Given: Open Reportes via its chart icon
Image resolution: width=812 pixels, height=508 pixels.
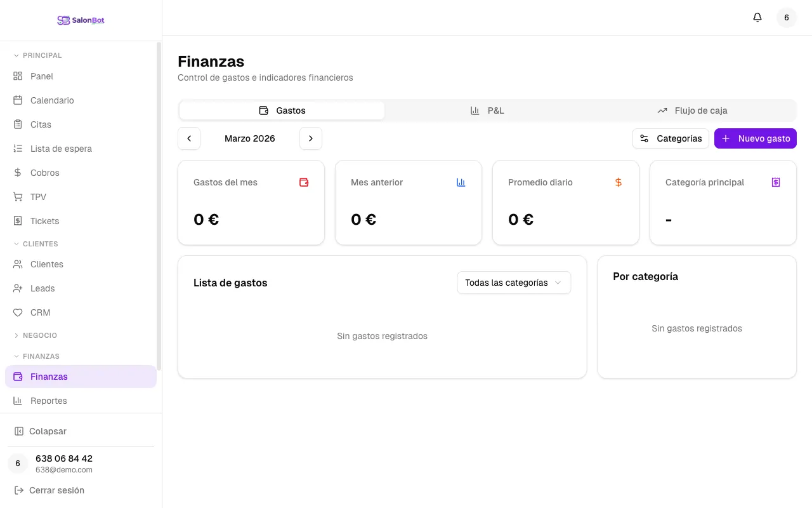Looking at the screenshot, I should 18,401.
